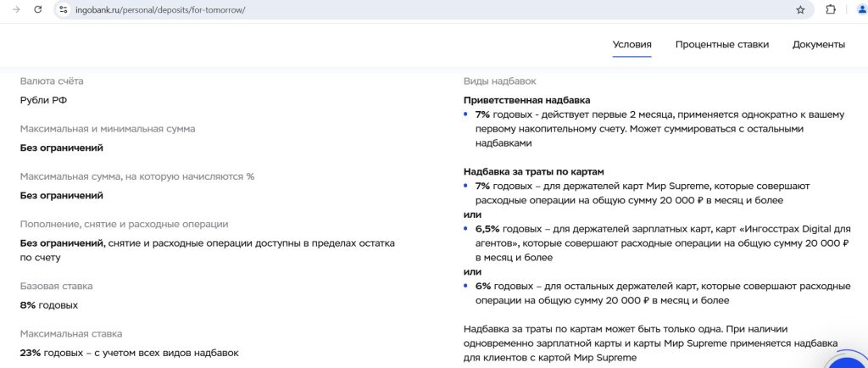Click the 7% годовых welcome bonus text
Image resolution: width=868 pixels, height=368 pixels.
659,129
